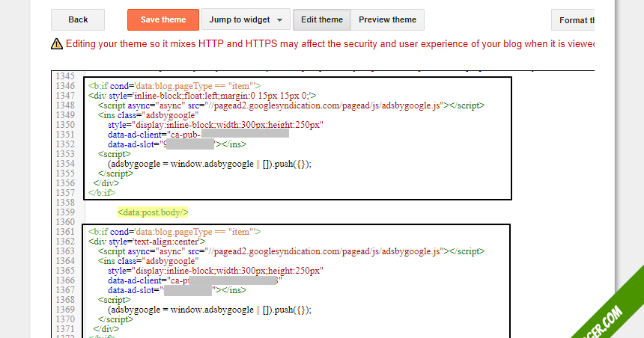Click closing script tag on line 1370
This screenshot has height=338, width=644.
[116, 319]
